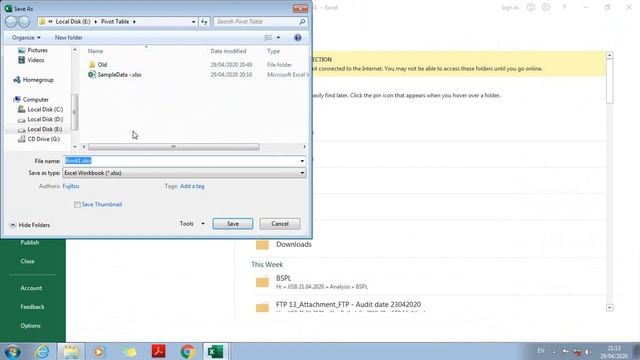Screen dimensions: 640x360
Task: Open the Windows Start menu
Action: [12, 351]
